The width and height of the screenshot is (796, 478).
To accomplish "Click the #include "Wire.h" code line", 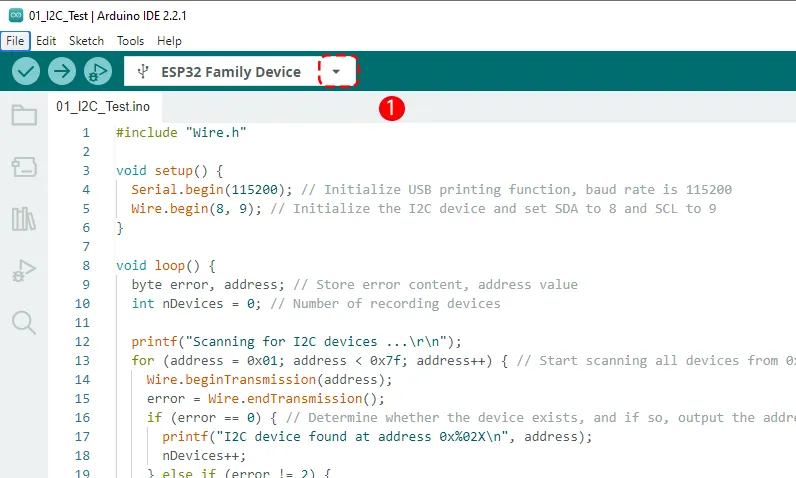I will [180, 133].
